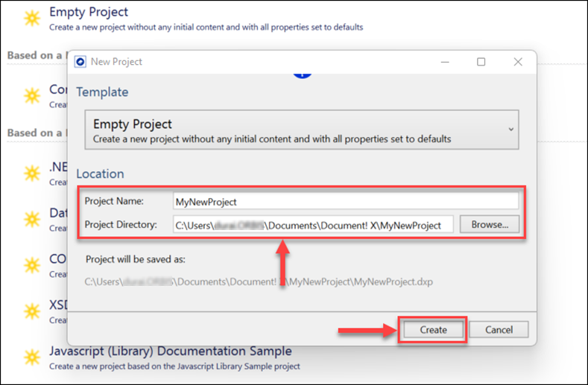Click the Project Directory path field
The width and height of the screenshot is (588, 385).
pyautogui.click(x=312, y=224)
